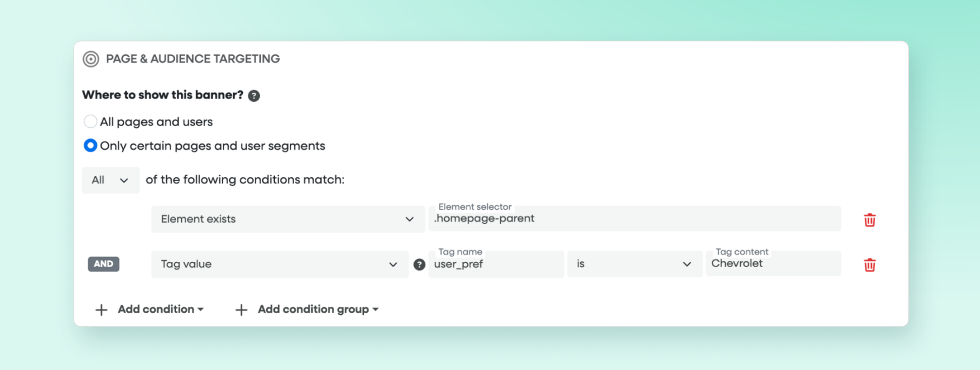Viewport: 980px width, 370px height.
Task: Select 'All pages and users' radio button
Action: point(90,121)
